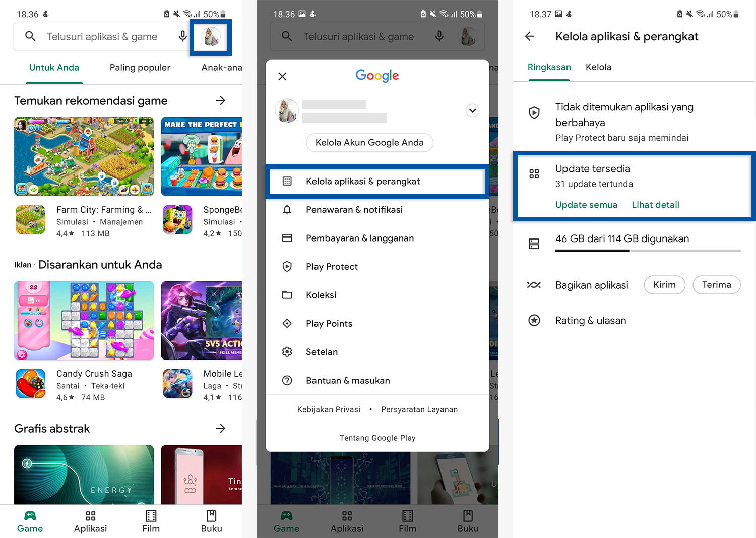Open the Temukan rekomendasi game arrow
756x538 pixels.
(x=221, y=100)
